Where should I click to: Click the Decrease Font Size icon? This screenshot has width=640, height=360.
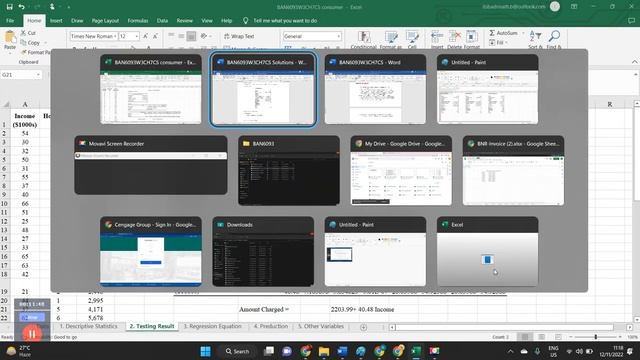[155, 36]
